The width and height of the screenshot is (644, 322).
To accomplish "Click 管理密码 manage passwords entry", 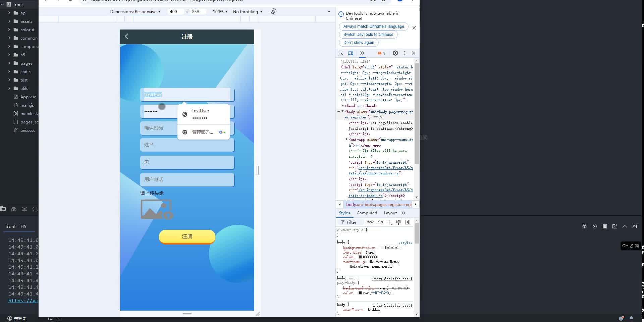I will (x=204, y=132).
